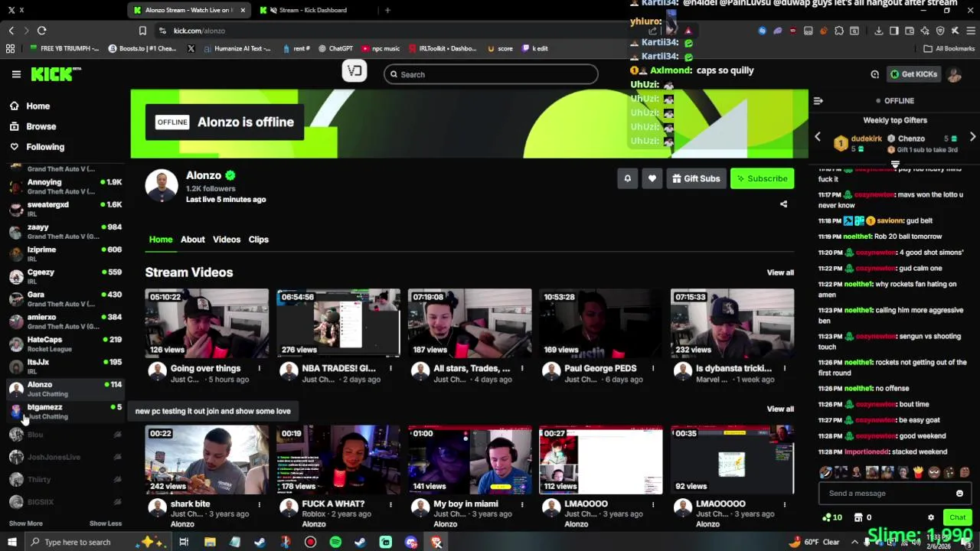Open options menu for 'Is dybansta' video
Image resolution: width=980 pixels, height=551 pixels.
[x=785, y=369]
